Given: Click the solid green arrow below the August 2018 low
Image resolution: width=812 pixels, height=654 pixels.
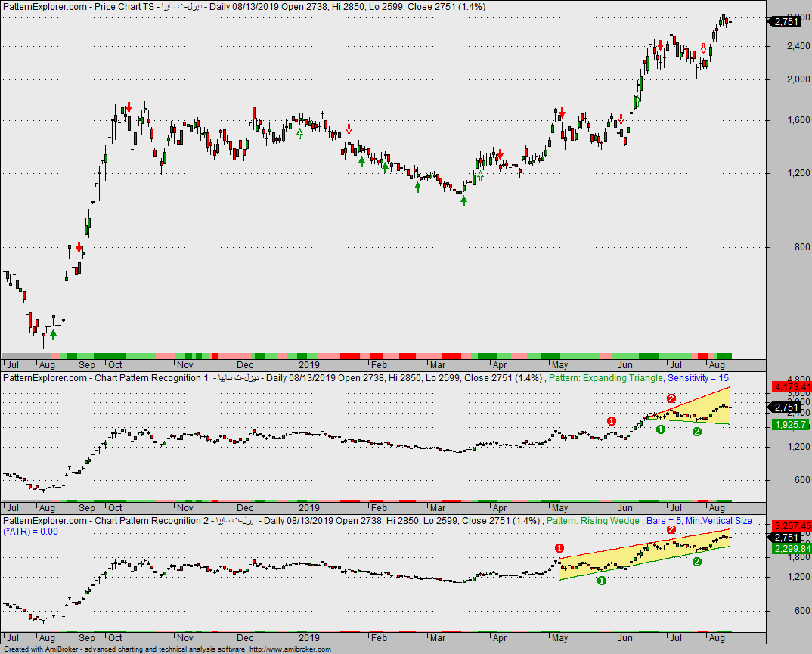Looking at the screenshot, I should [53, 334].
